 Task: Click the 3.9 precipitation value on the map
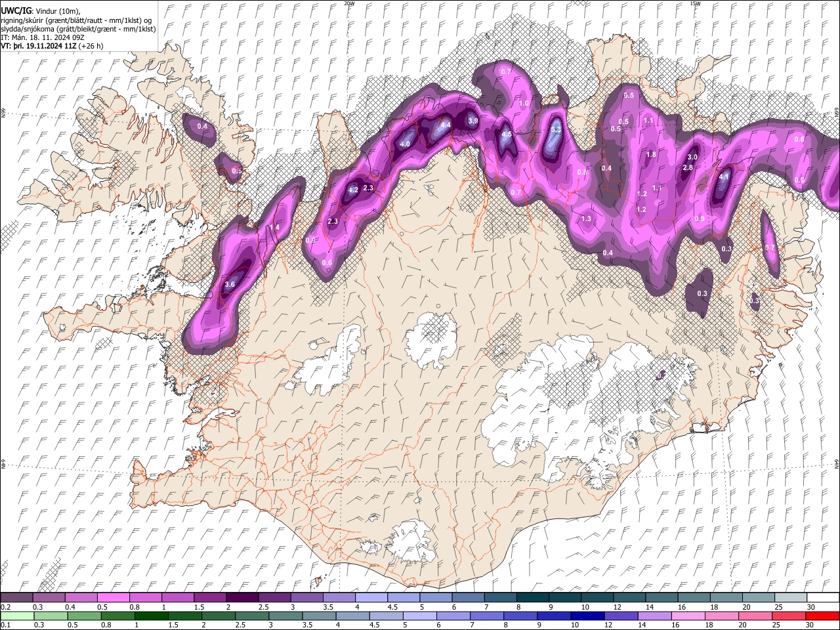(x=472, y=121)
